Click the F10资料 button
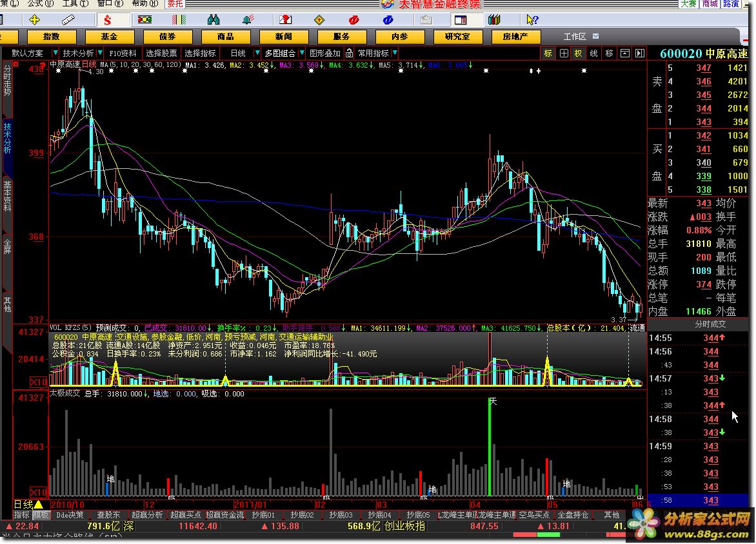This screenshot has height=544, width=756. [123, 53]
